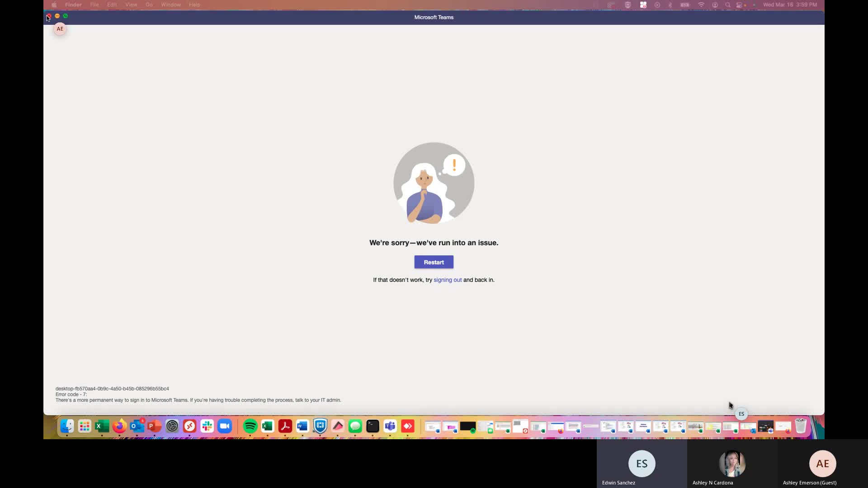Open Terminal from the Dock
This screenshot has height=488, width=868.
click(373, 426)
